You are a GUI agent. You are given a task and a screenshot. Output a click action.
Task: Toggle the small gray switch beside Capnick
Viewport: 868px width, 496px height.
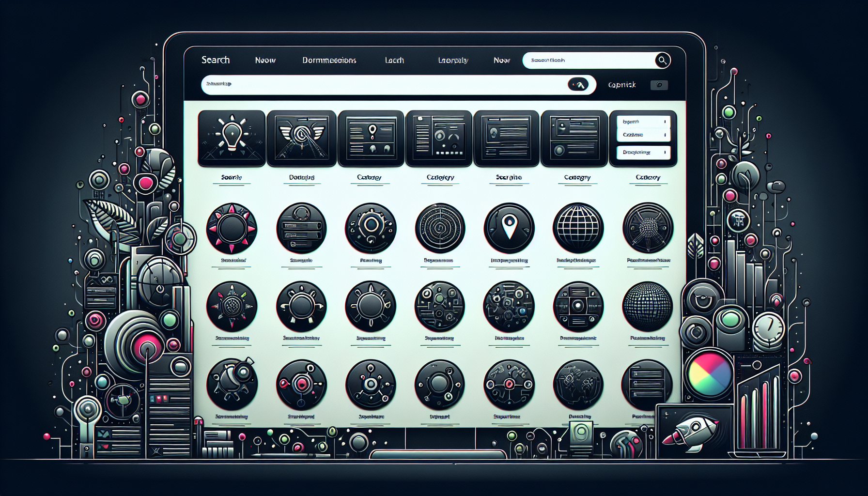point(659,85)
